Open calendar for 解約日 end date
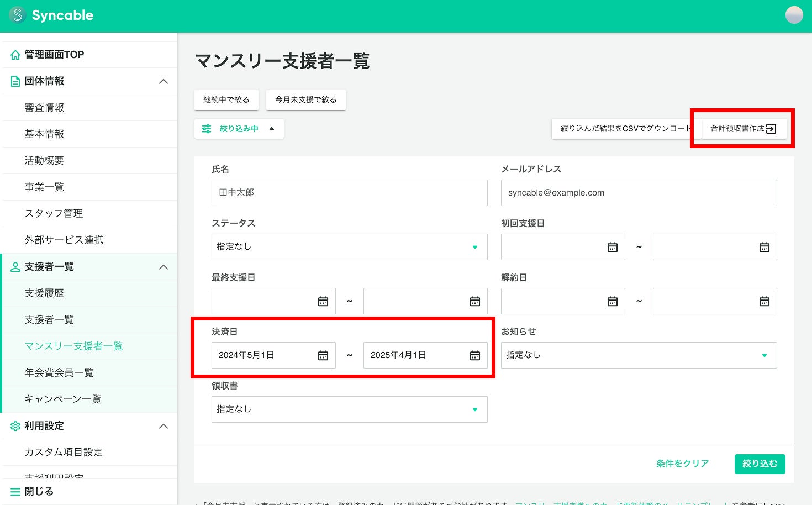This screenshot has height=505, width=812. pos(764,301)
